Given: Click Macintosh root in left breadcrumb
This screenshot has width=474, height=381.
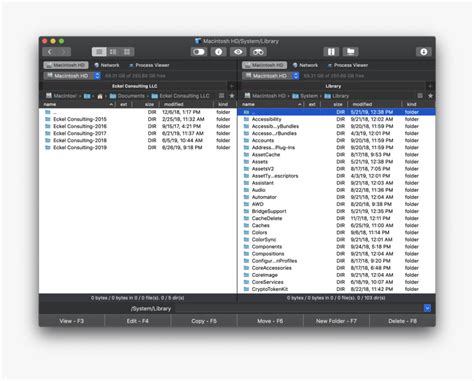Looking at the screenshot, I should 61,96.
